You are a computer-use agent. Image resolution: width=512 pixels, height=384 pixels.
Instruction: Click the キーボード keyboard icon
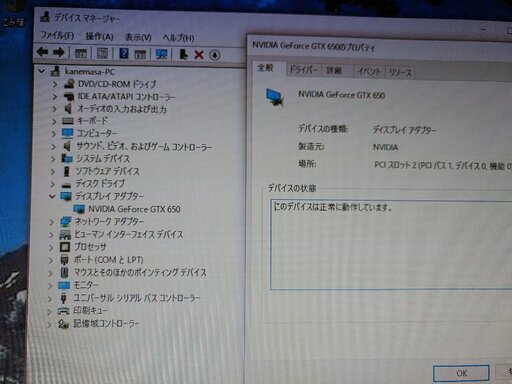[68, 121]
